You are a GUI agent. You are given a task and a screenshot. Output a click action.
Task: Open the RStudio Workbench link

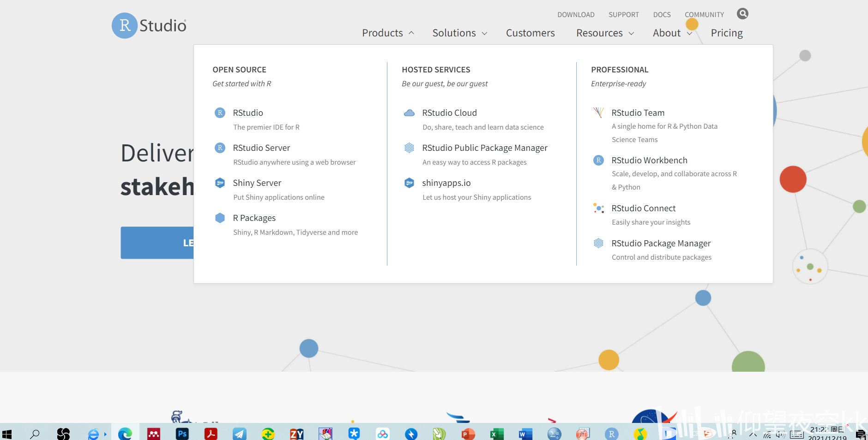(650, 160)
